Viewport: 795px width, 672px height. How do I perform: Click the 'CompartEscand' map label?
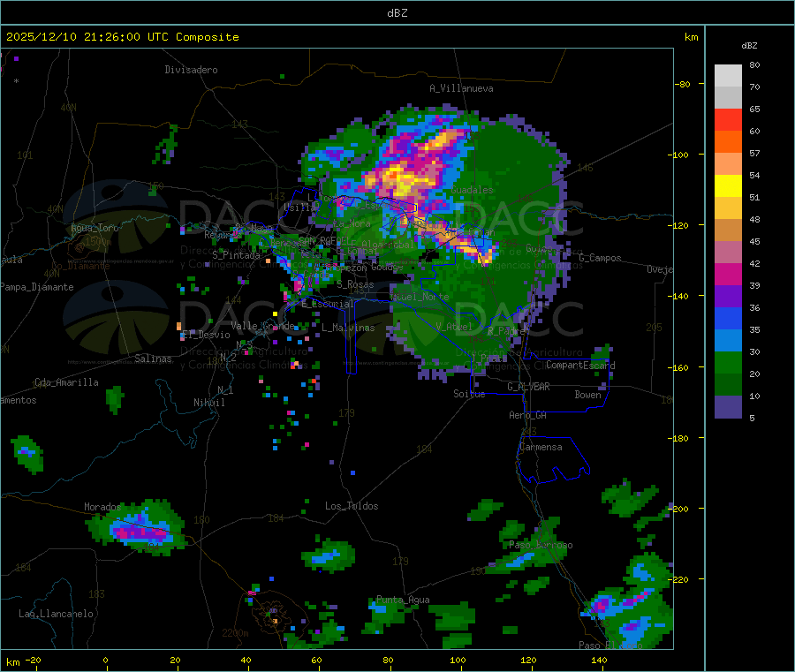point(580,366)
